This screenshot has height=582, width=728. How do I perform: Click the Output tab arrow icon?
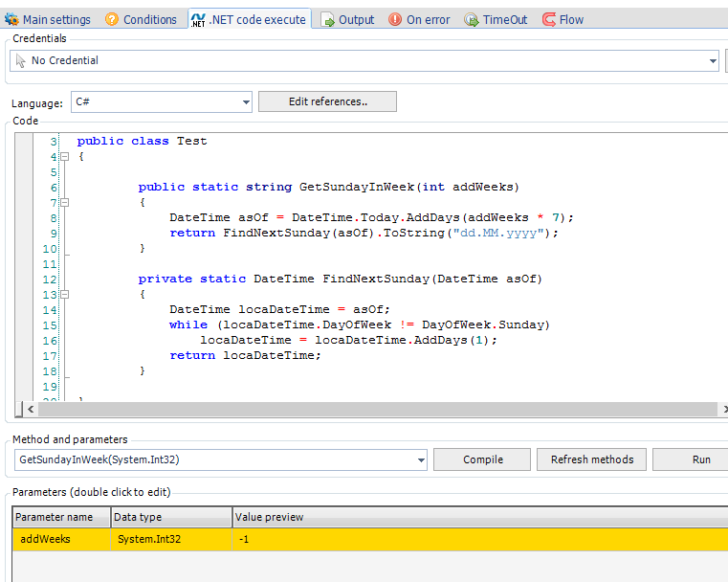pos(328,19)
